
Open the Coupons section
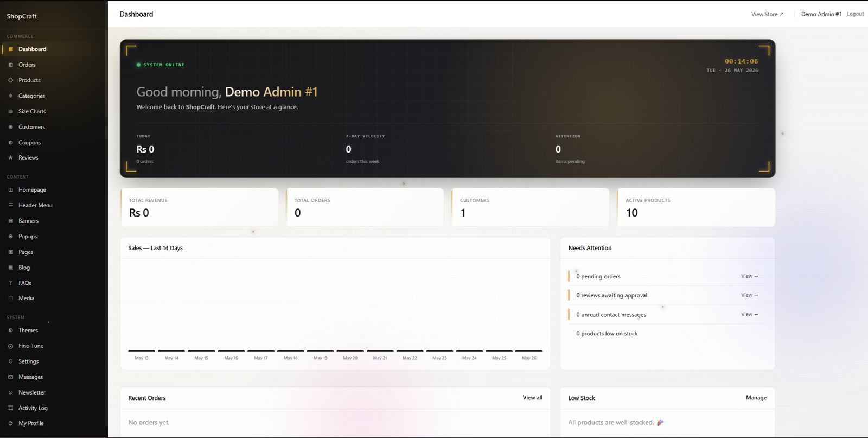[x=53, y=142]
